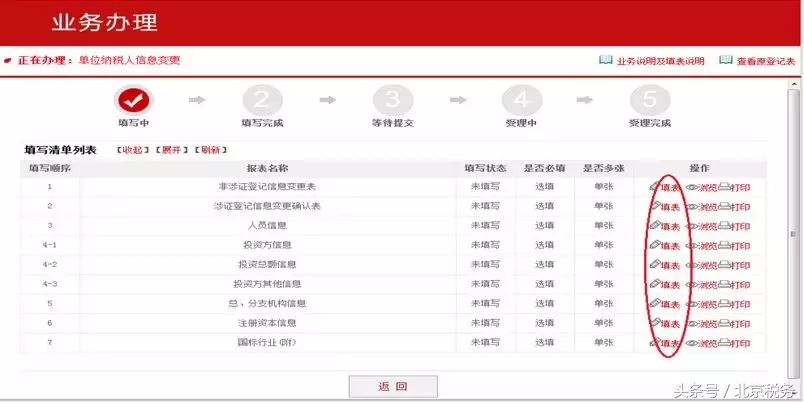
Task: Click the 是否必填 column header
Action: tap(544, 168)
